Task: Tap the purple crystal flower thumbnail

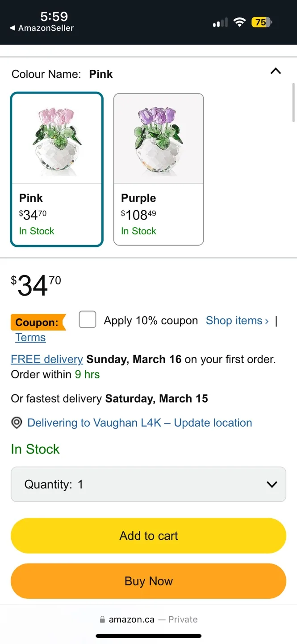Action: [x=159, y=139]
